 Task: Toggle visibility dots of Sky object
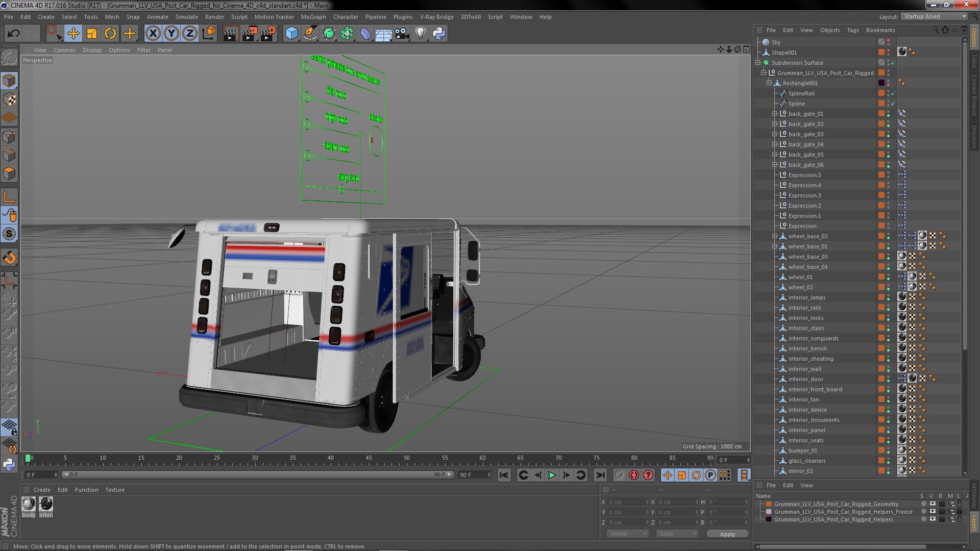pyautogui.click(x=888, y=42)
